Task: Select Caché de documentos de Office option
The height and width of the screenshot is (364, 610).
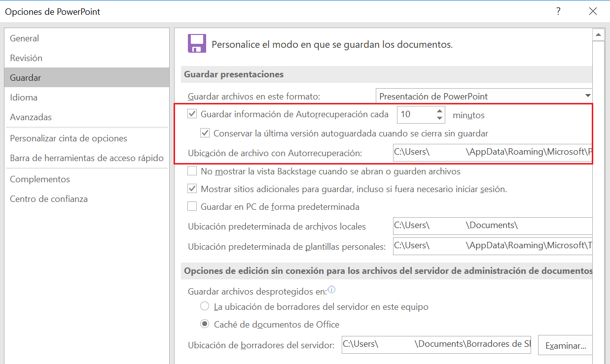Action: [205, 324]
